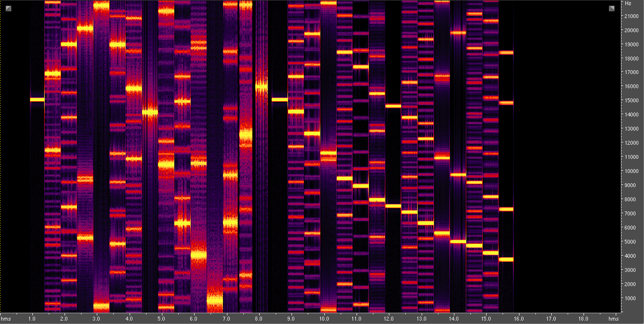The width and height of the screenshot is (644, 324).
Task: Click the 1.0 mark on the time ruler
Action: click(31, 318)
